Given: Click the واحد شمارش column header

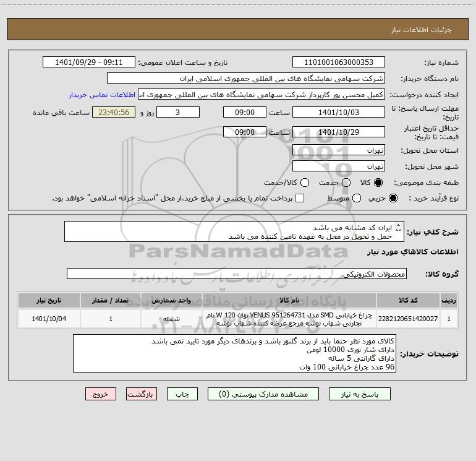Looking at the screenshot, I should [x=171, y=301].
